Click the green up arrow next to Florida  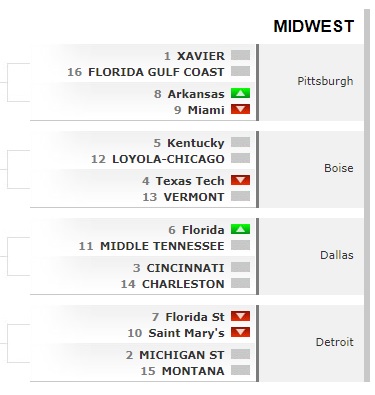[240, 229]
